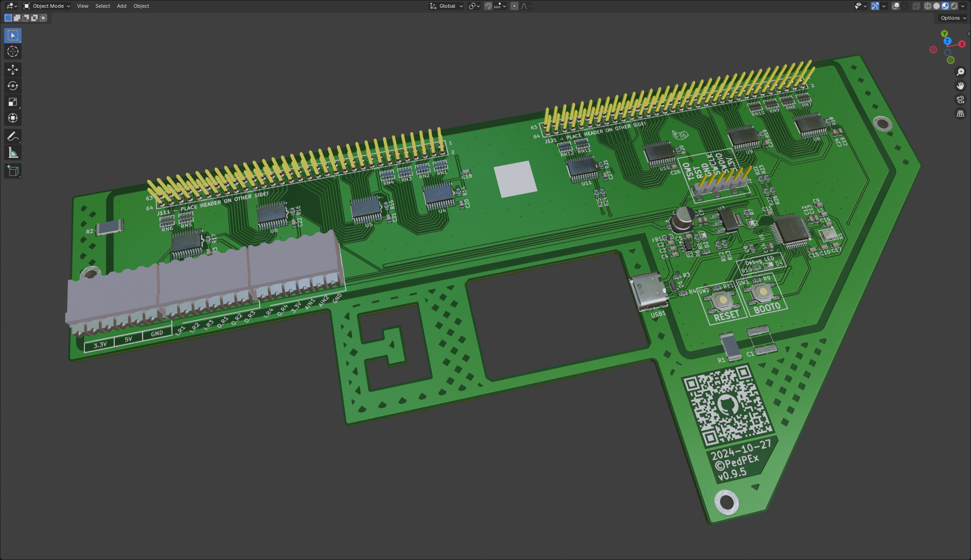Viewport: 971px width, 560px height.
Task: Set selection mode to Invert
Action: click(34, 18)
